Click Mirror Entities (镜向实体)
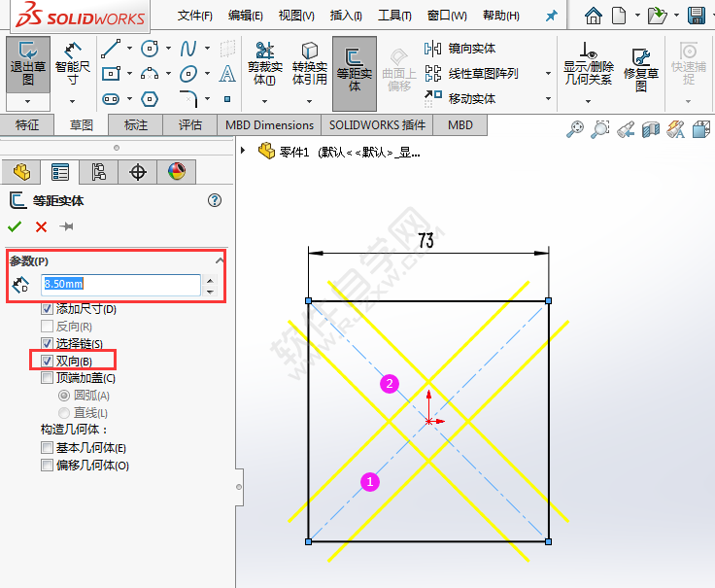 tap(460, 49)
